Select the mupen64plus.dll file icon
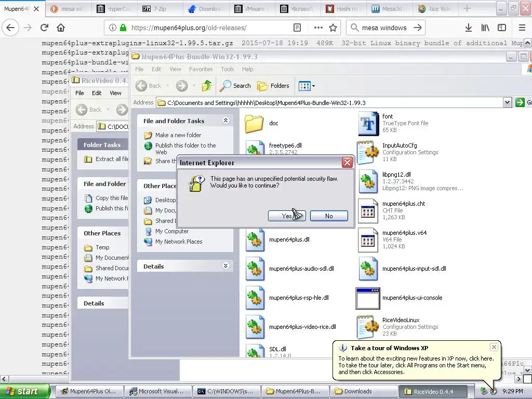Screen dimensions: 532x399 pyautogui.click(x=255, y=240)
